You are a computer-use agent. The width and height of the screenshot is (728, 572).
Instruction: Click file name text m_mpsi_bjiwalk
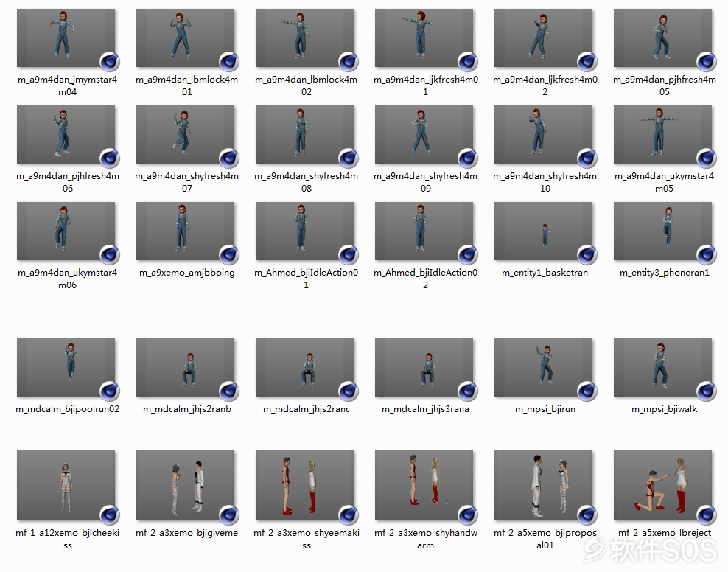point(665,409)
